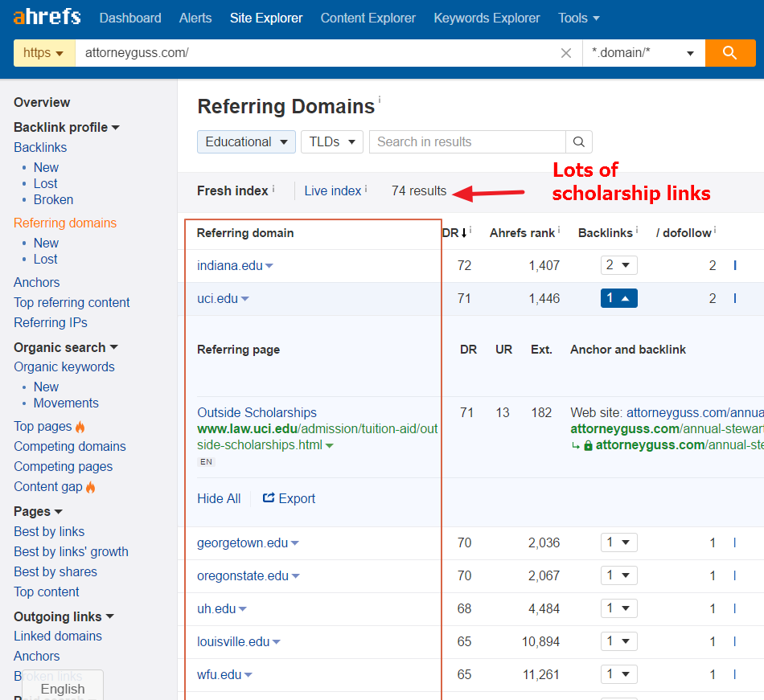This screenshot has width=764, height=700.
Task: Click the Ahrefs logo
Action: click(x=46, y=17)
